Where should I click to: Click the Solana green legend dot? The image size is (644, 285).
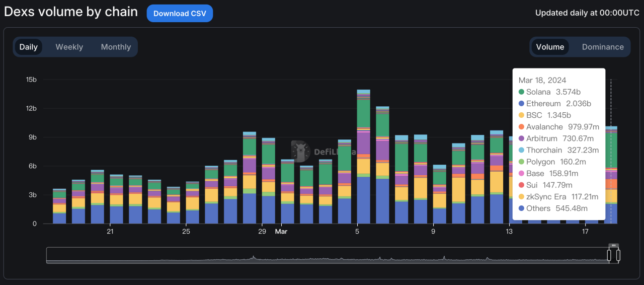click(521, 92)
